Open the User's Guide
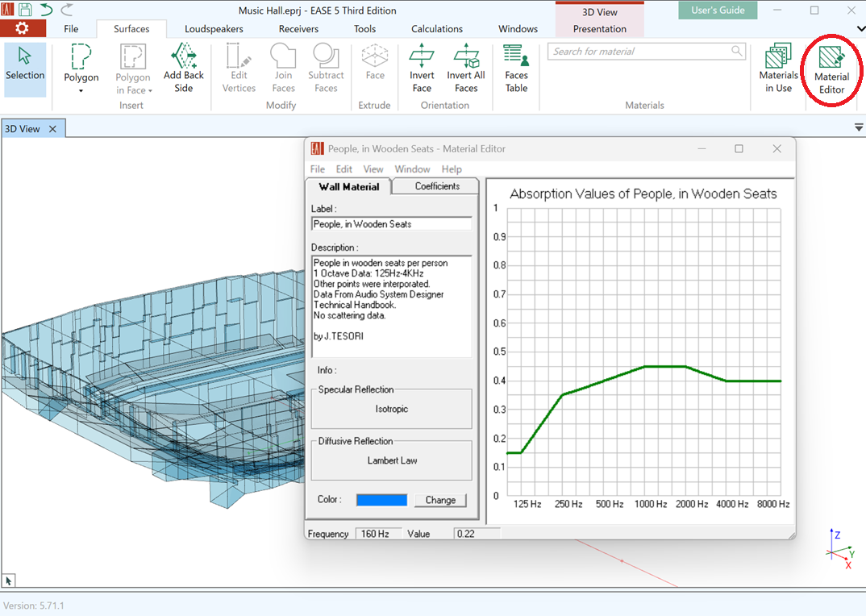This screenshot has height=616, width=866. point(718,10)
